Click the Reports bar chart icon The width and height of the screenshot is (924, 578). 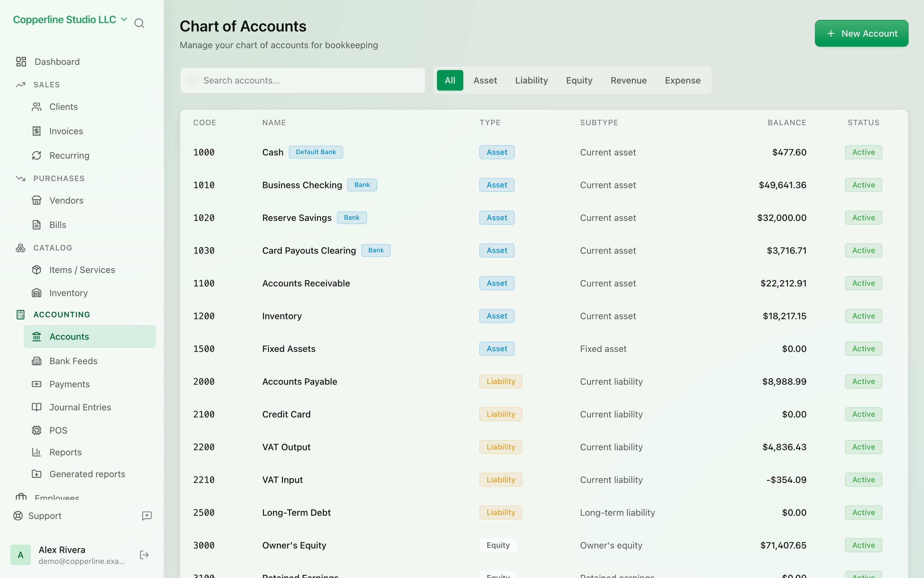pos(37,452)
